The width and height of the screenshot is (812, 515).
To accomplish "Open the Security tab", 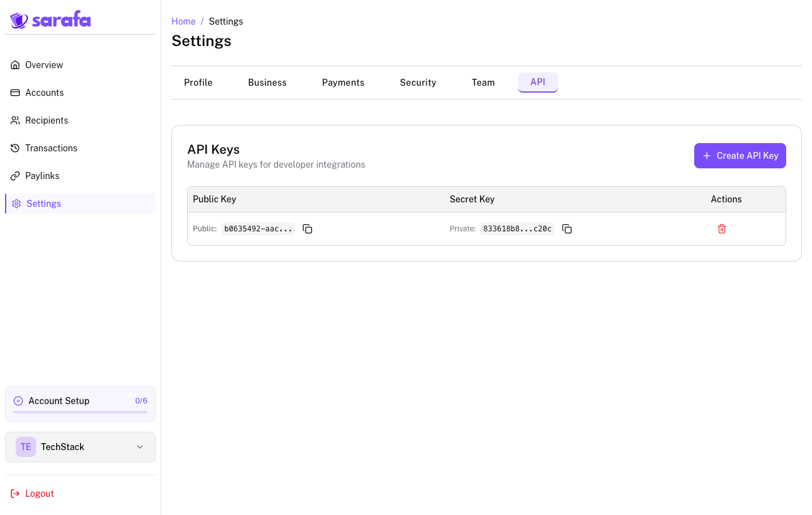I will click(x=418, y=83).
